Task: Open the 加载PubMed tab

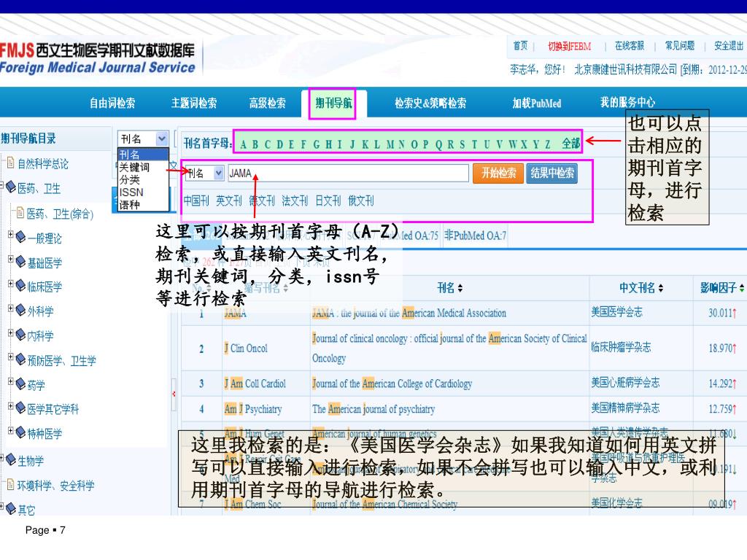Action: pos(536,103)
